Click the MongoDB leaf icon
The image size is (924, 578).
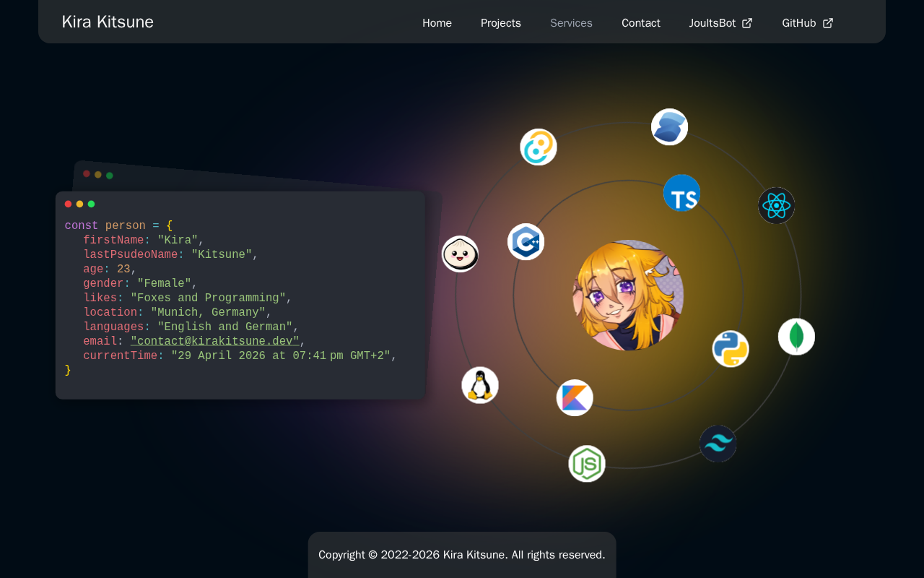click(796, 337)
